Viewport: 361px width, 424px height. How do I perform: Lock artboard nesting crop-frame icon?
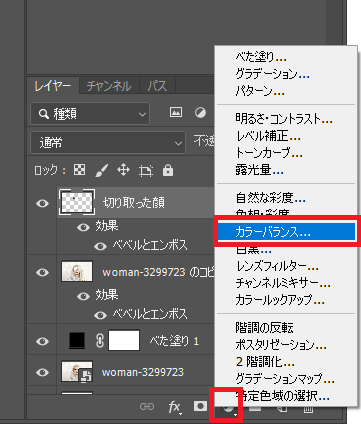click(146, 171)
